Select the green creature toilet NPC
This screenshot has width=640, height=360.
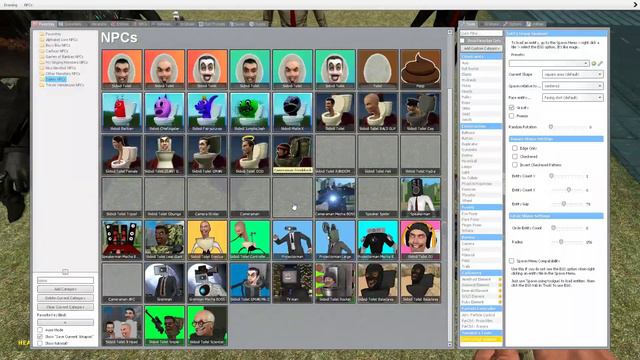pos(250,111)
